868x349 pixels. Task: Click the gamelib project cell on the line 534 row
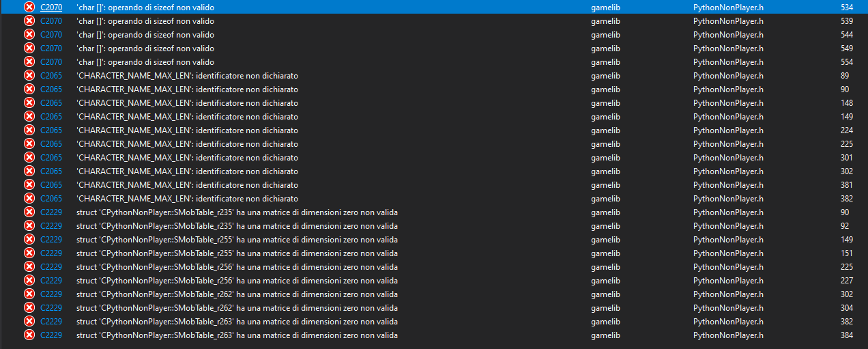[605, 7]
